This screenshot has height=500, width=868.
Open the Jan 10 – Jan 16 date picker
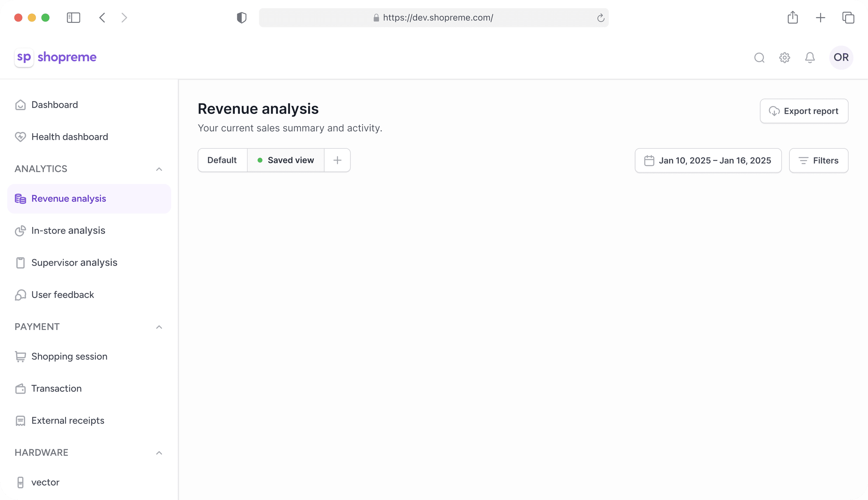708,160
